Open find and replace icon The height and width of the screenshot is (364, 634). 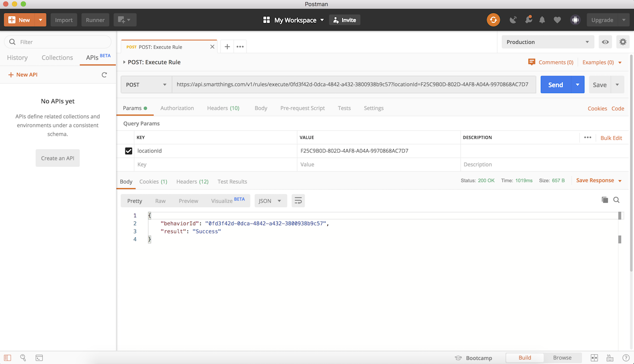(23, 358)
